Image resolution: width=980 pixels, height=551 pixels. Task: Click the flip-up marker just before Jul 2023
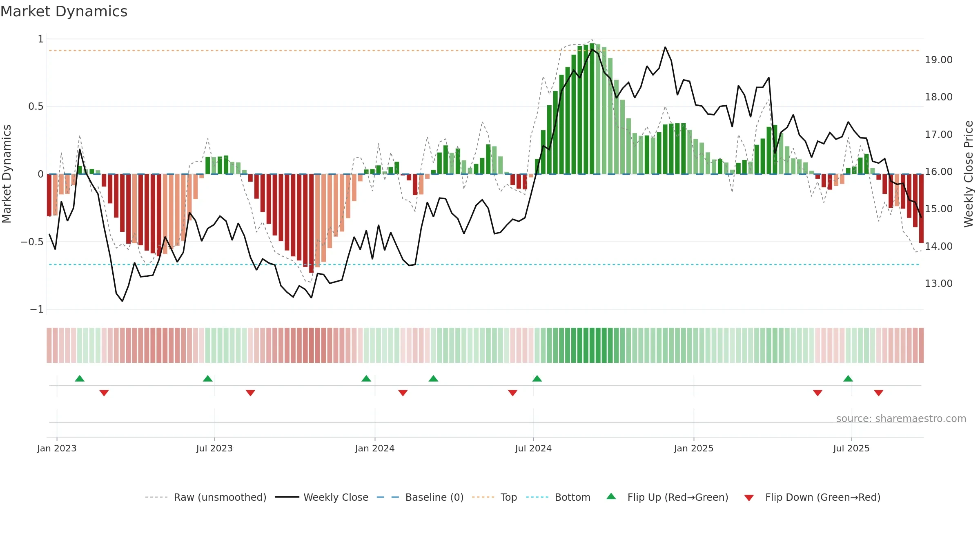tap(208, 378)
